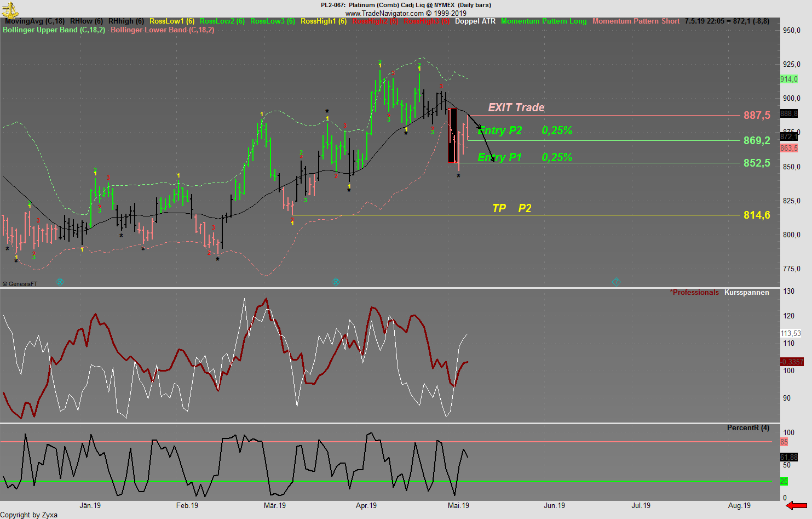Click the diamond R marker below the April bars
Viewport: 812px width, 519px height.
tap(336, 282)
